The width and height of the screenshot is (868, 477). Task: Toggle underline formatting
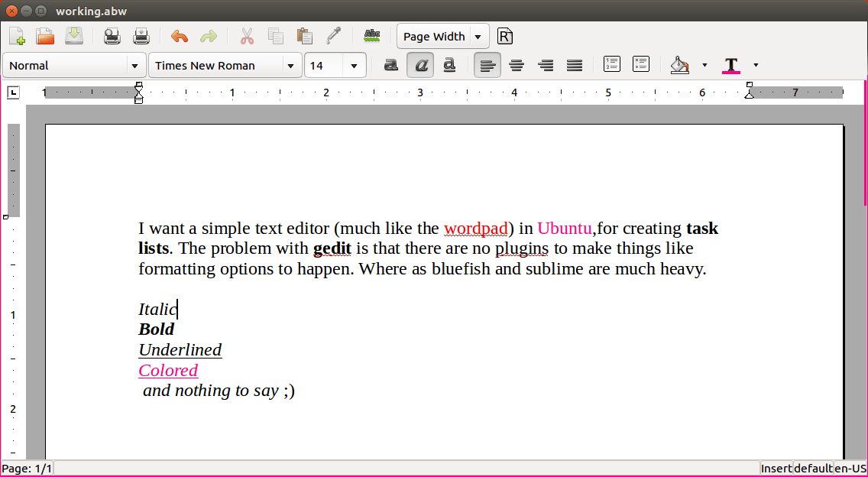(449, 66)
